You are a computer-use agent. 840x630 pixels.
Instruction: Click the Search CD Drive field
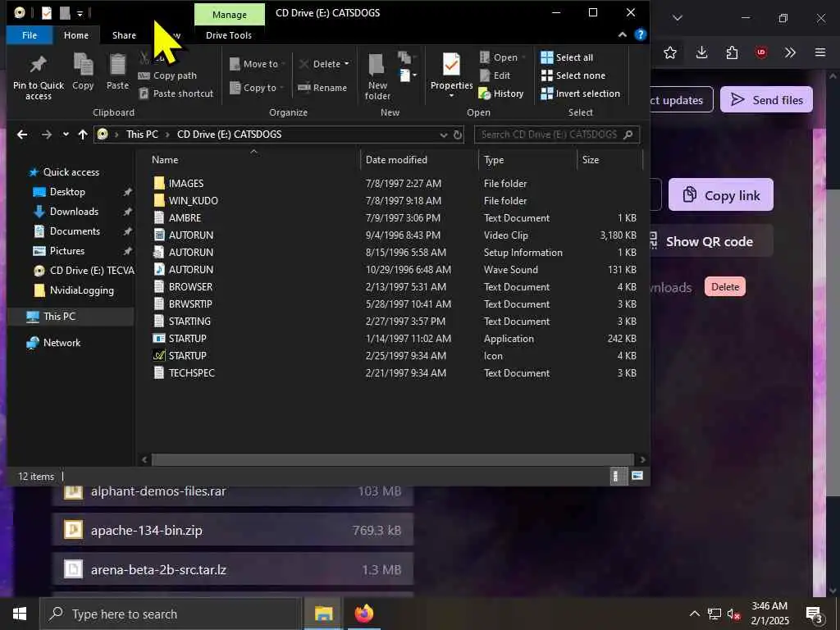557,135
